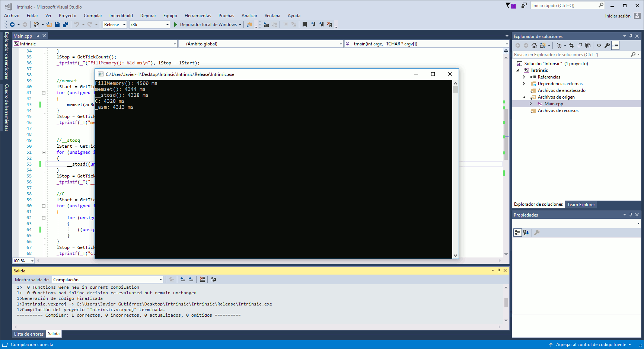The height and width of the screenshot is (349, 644).
Task: Open Properties using the wrench icon
Action: pos(608,45)
